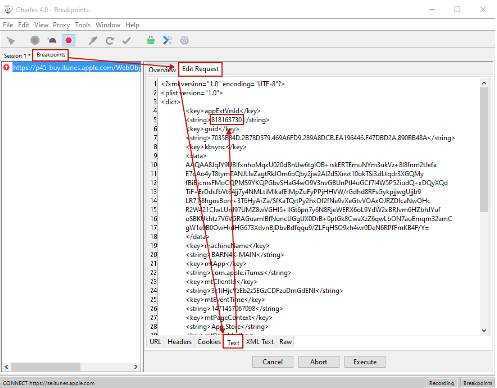The width and height of the screenshot is (497, 388).
Task: Switch to the Cookies bottom tab
Action: click(209, 342)
